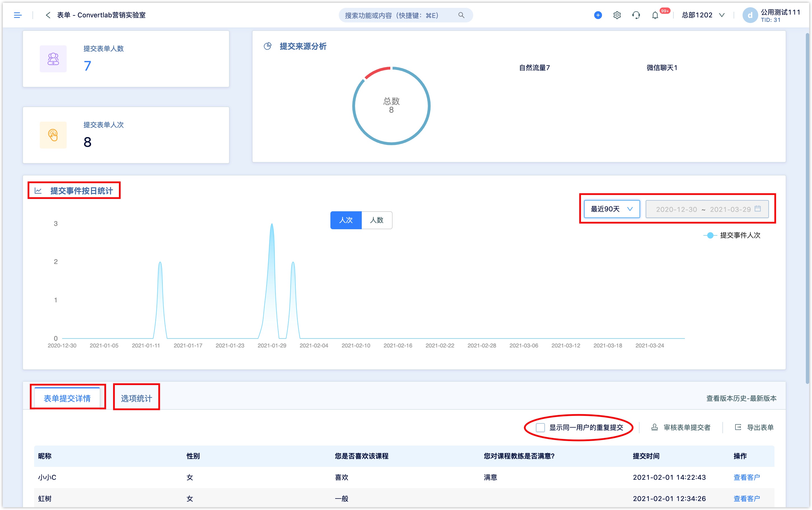Open the date range picker field
Screen dimensions: 812x510
[707, 209]
